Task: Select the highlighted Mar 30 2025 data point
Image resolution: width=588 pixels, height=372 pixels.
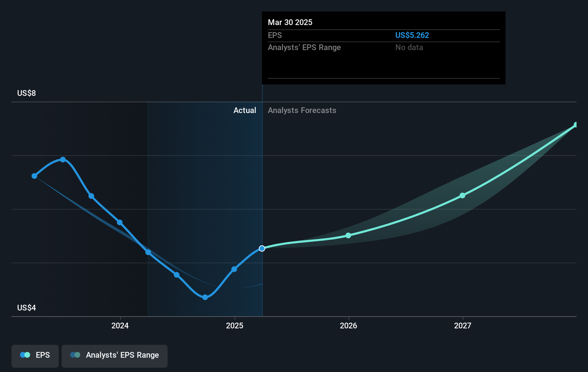Action: tap(262, 248)
